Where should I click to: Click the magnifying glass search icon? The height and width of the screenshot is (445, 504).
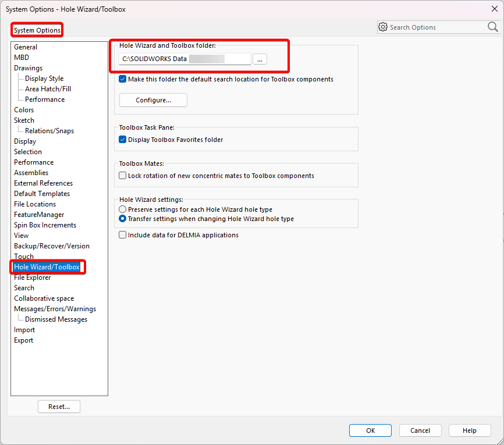(x=492, y=27)
